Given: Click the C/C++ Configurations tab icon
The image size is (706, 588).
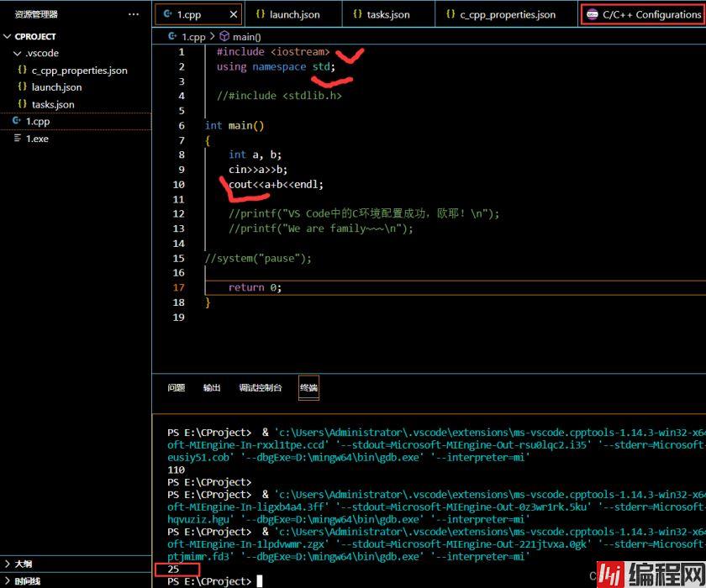Looking at the screenshot, I should tap(593, 14).
